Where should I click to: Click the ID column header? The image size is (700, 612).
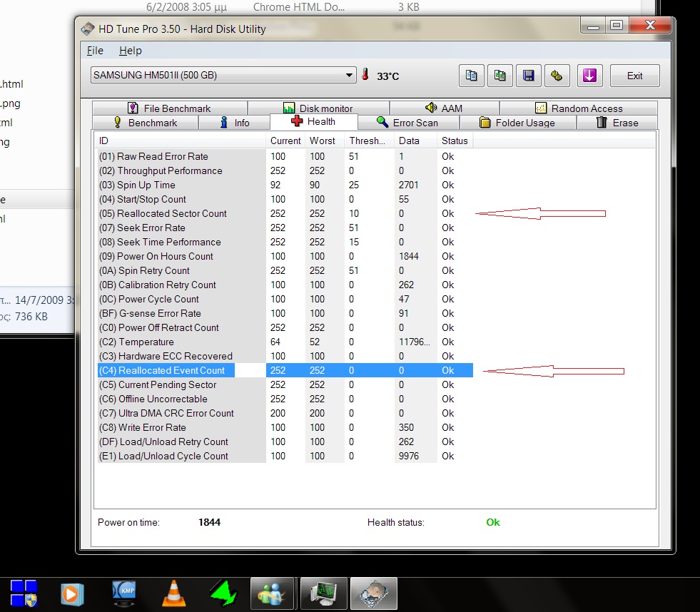(180, 141)
